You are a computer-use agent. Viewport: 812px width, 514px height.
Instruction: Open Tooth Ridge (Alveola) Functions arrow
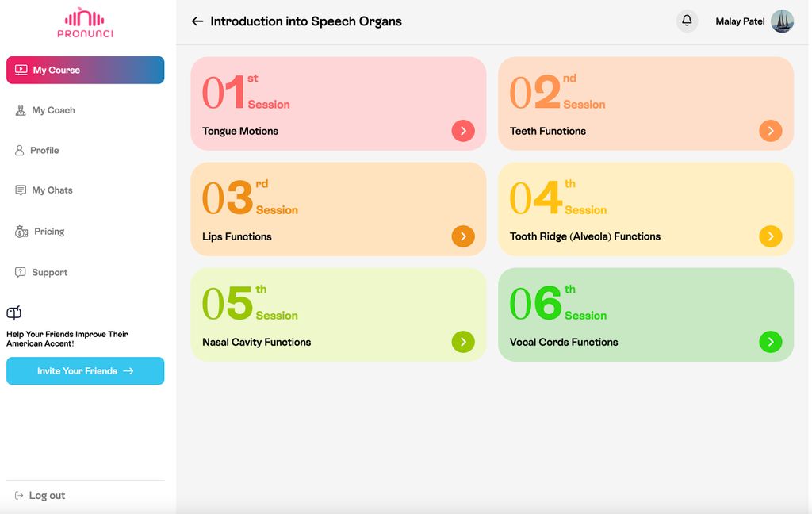tap(771, 236)
